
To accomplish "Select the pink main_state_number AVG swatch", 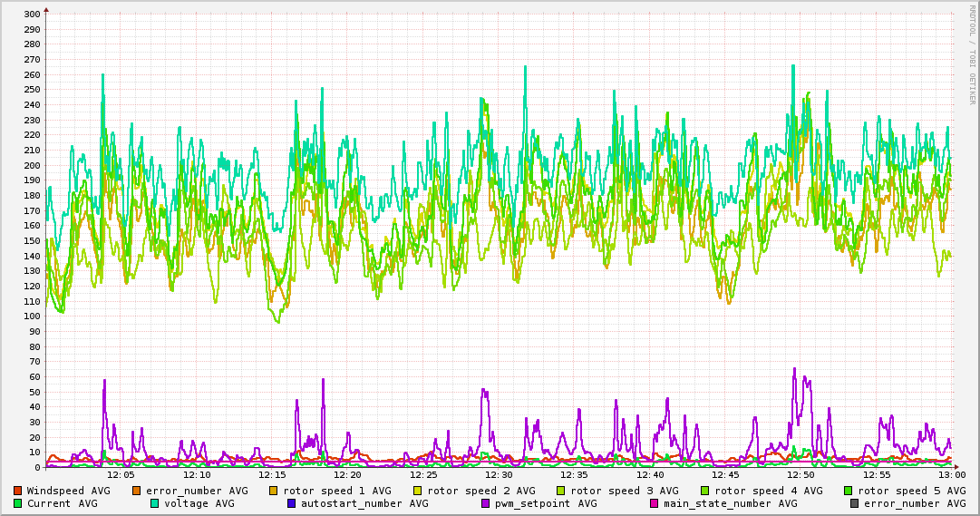I will [655, 503].
